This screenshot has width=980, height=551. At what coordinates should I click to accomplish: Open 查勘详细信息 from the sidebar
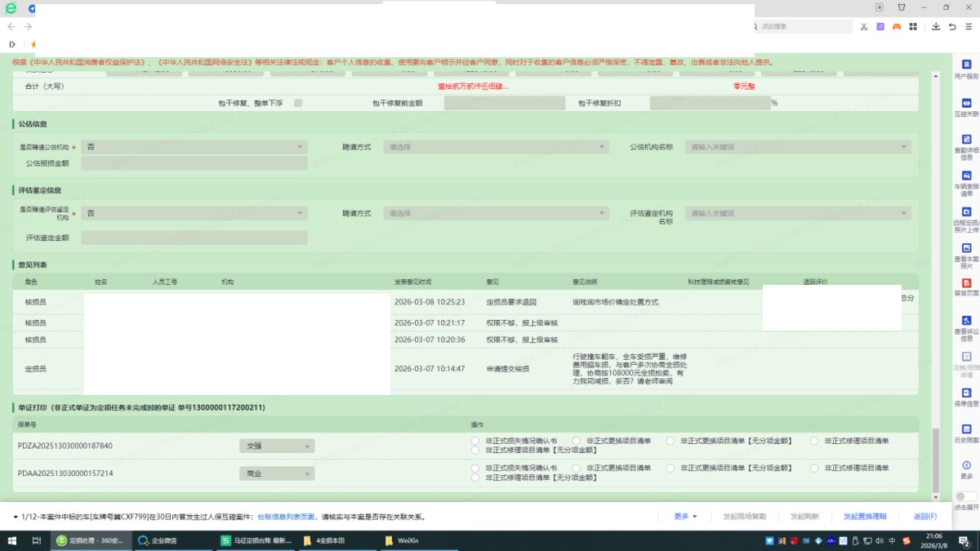click(966, 145)
